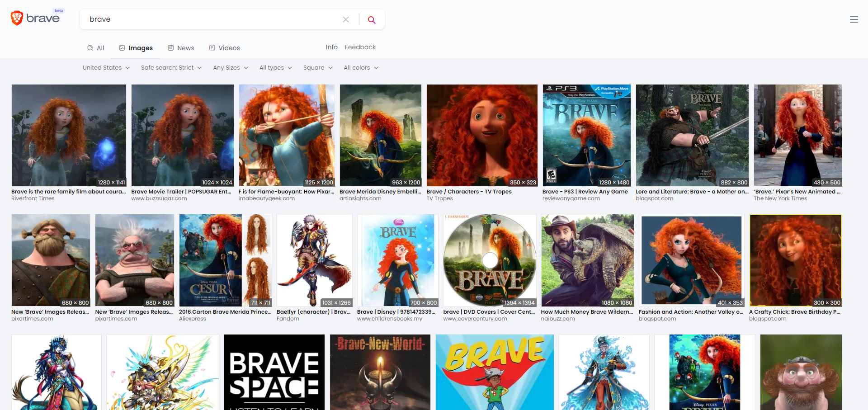Switch to the Videos tab
The height and width of the screenshot is (410, 868).
click(229, 48)
